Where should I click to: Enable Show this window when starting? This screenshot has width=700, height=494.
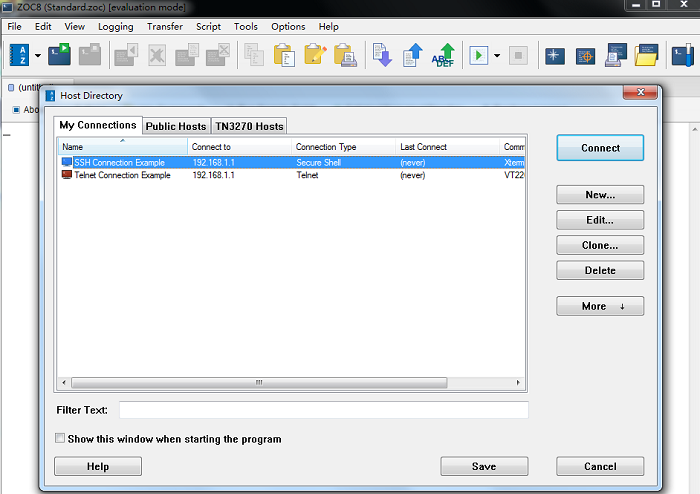(x=61, y=438)
